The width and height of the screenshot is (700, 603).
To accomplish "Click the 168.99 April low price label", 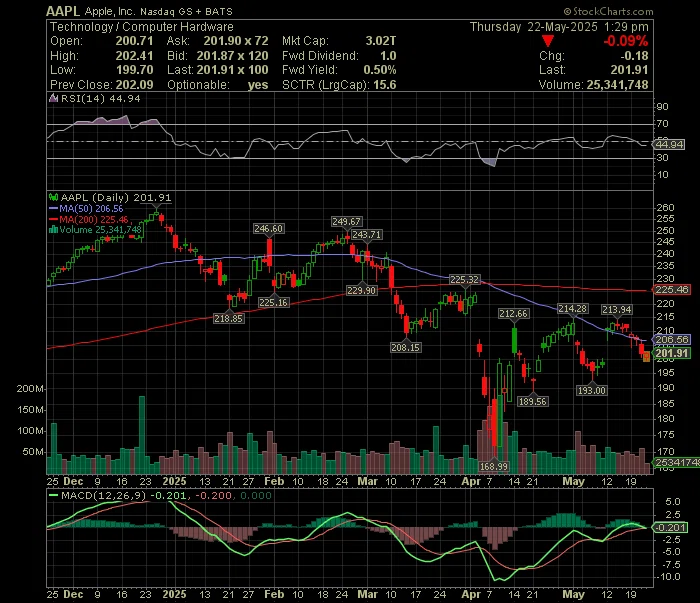I will [x=493, y=466].
